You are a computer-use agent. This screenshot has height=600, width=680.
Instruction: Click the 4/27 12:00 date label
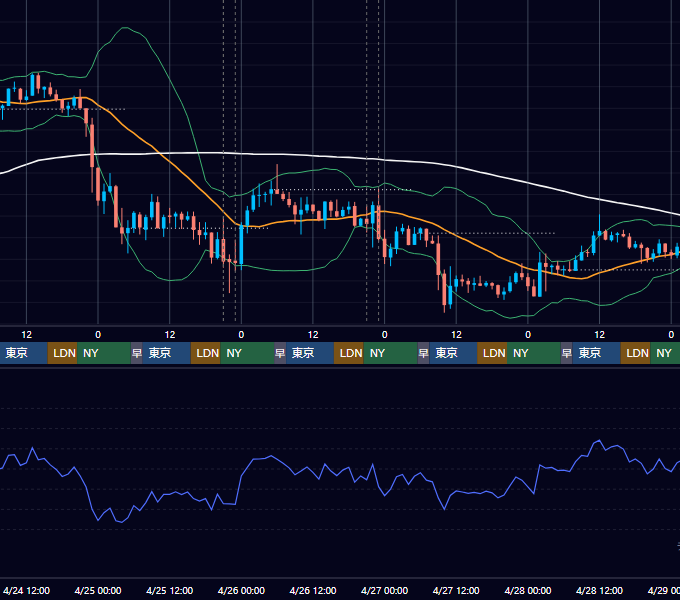[456, 590]
